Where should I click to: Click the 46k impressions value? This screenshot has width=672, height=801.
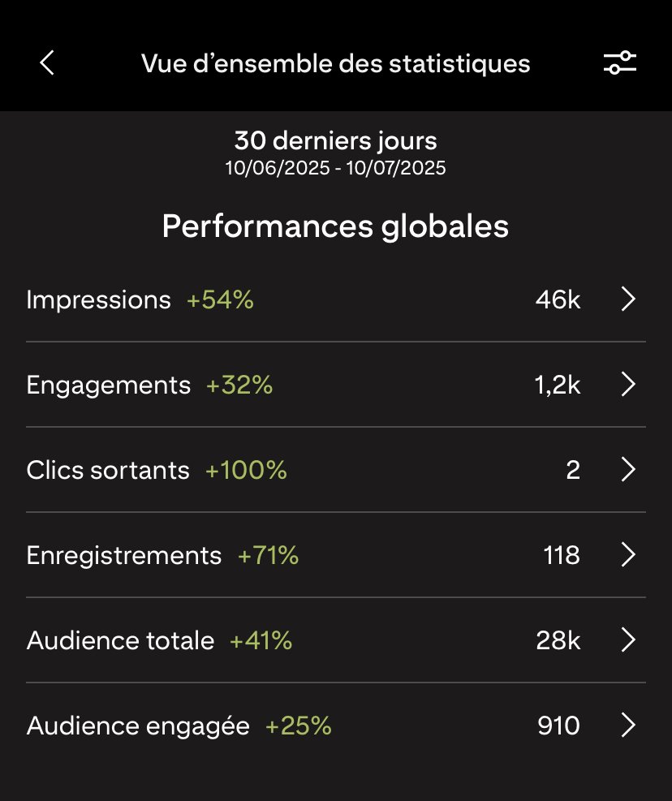point(558,299)
